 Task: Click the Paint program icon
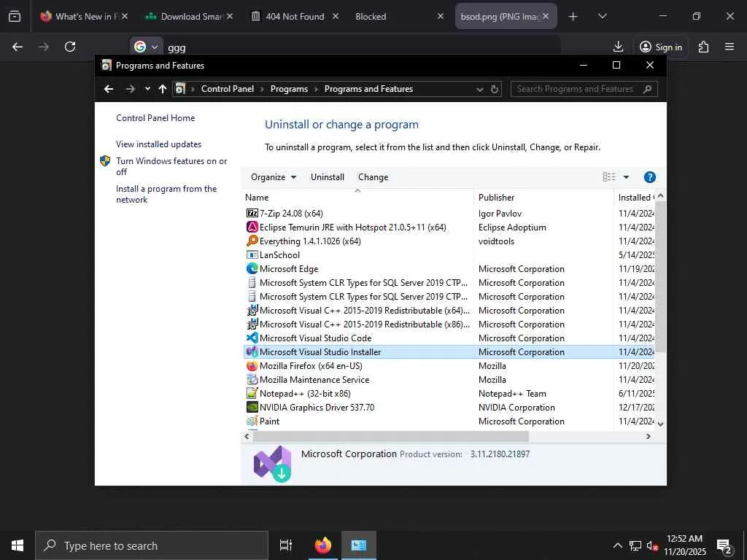point(252,421)
